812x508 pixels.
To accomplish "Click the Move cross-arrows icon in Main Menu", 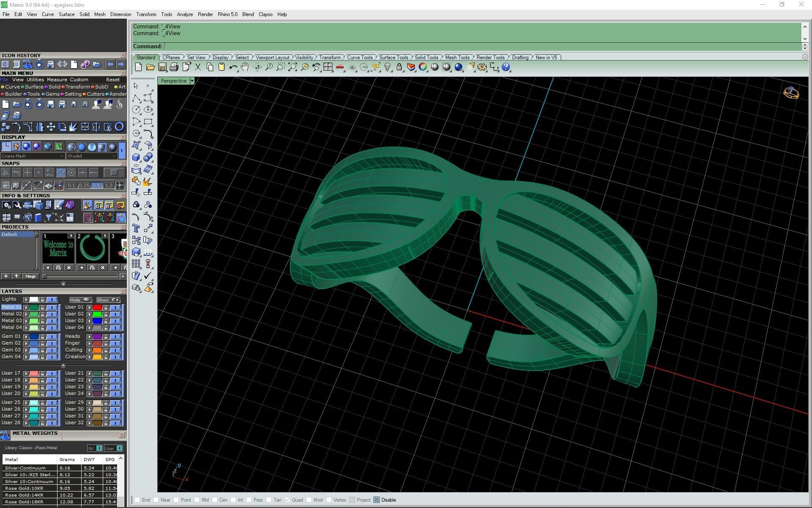I will coord(51,127).
